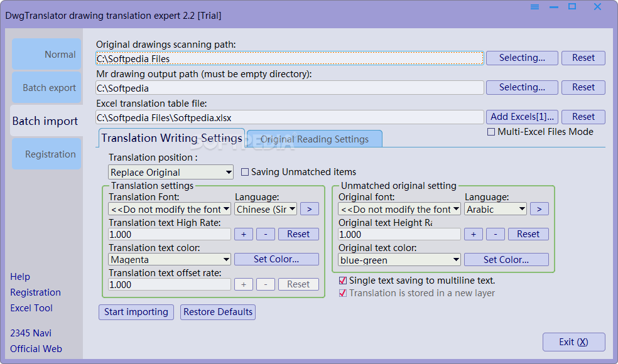Reset the Original text Height Rate
The height and width of the screenshot is (364, 618).
click(x=528, y=234)
